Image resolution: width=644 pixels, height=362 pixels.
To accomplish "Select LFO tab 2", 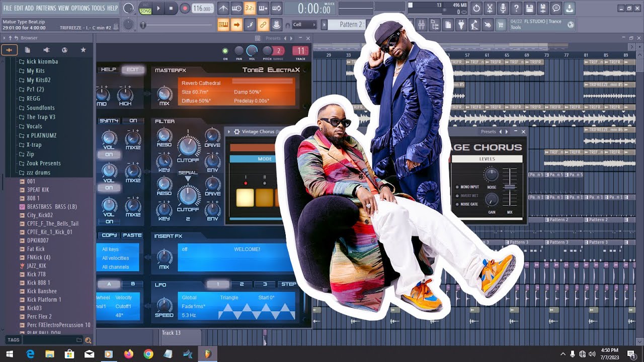I will pyautogui.click(x=242, y=285).
